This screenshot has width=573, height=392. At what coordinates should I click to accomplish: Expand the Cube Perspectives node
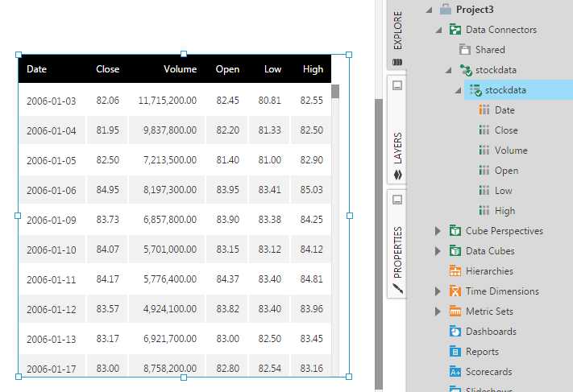(x=438, y=231)
